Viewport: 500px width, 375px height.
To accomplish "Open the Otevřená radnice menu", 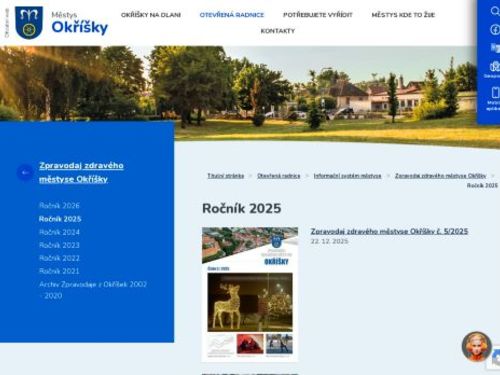I will (x=232, y=15).
